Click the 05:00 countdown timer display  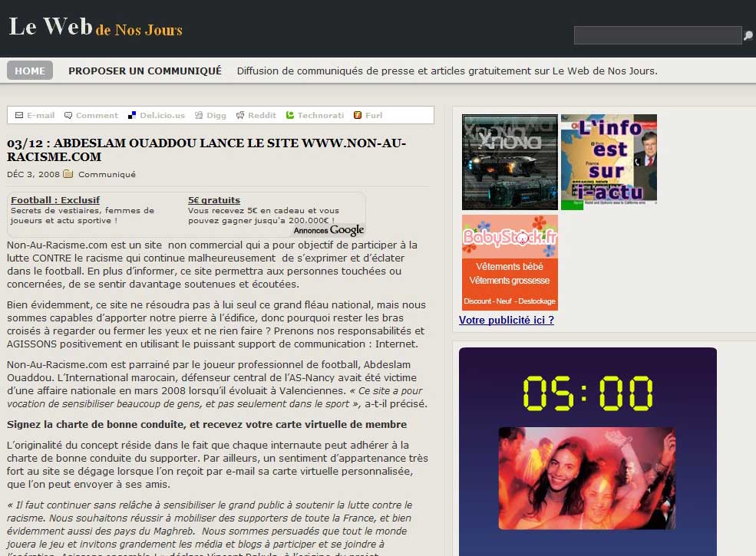(588, 393)
